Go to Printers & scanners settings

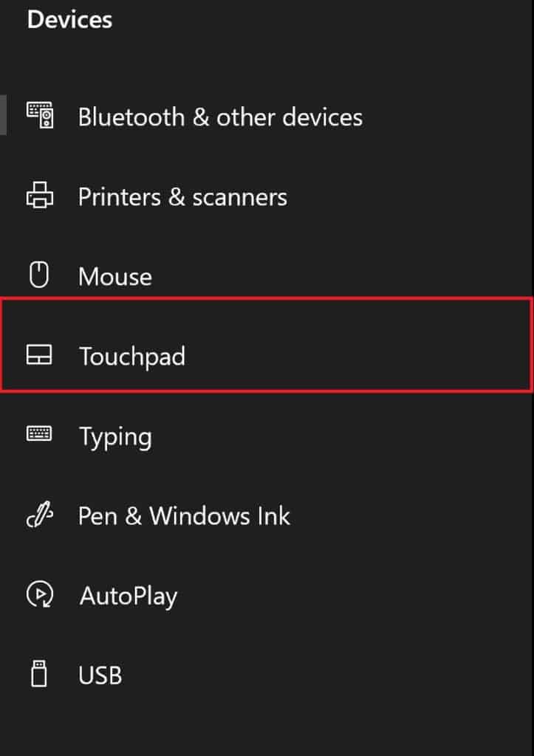pos(182,197)
